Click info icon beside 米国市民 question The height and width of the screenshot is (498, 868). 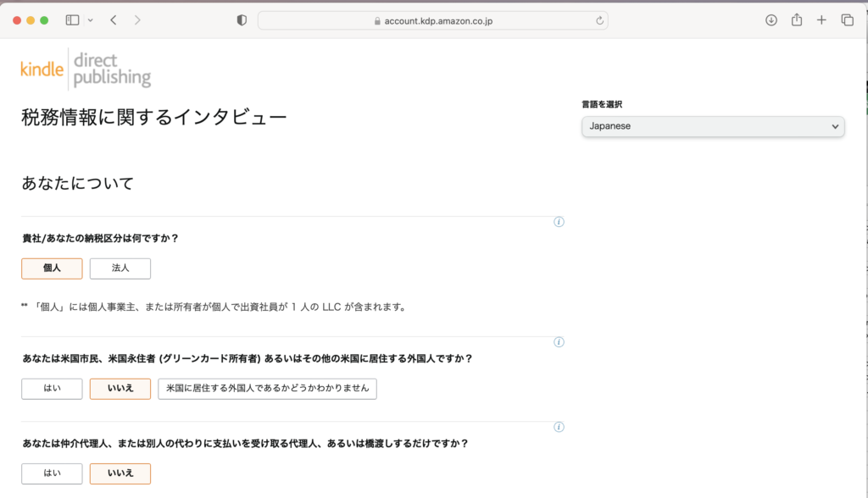[559, 342]
